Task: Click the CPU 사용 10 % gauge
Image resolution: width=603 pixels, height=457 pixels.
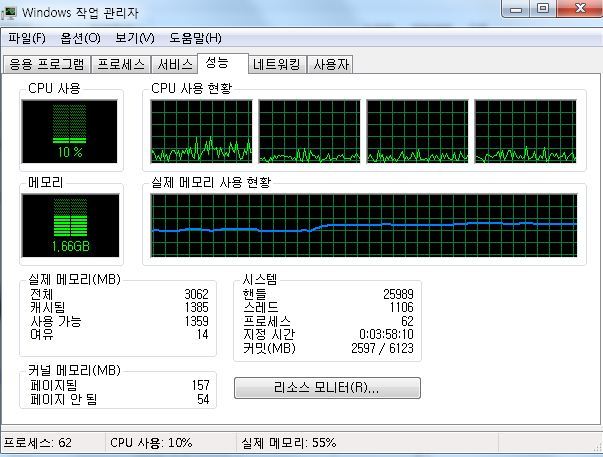Action: (x=70, y=132)
